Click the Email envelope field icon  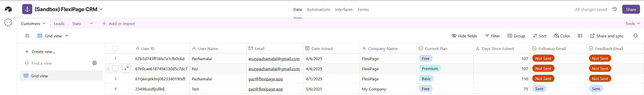point(251,48)
